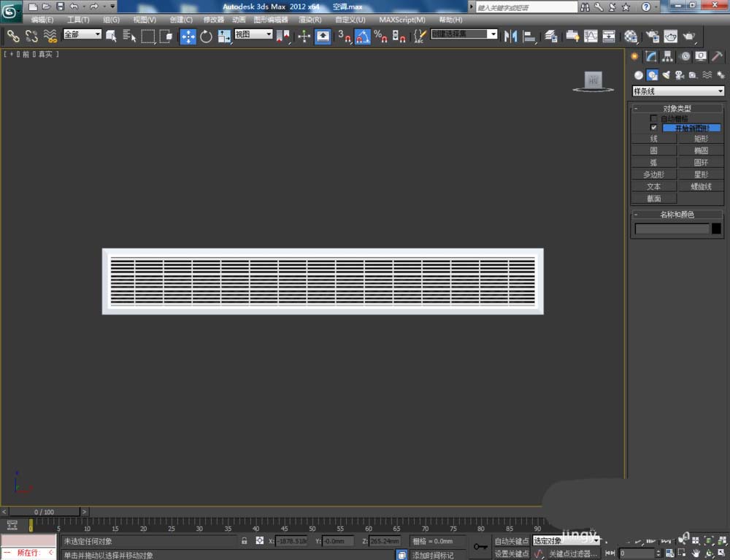Toggle 3D Snaps
The height and width of the screenshot is (560, 730).
click(344, 36)
